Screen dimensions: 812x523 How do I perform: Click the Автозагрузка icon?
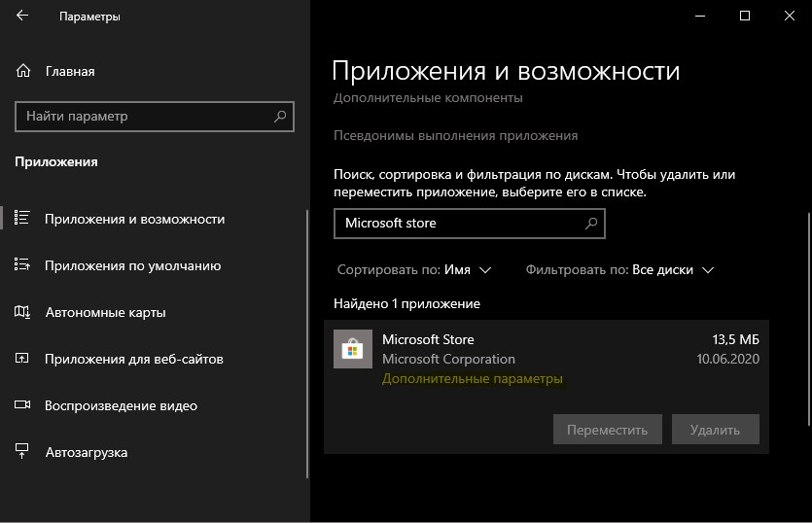coord(22,451)
